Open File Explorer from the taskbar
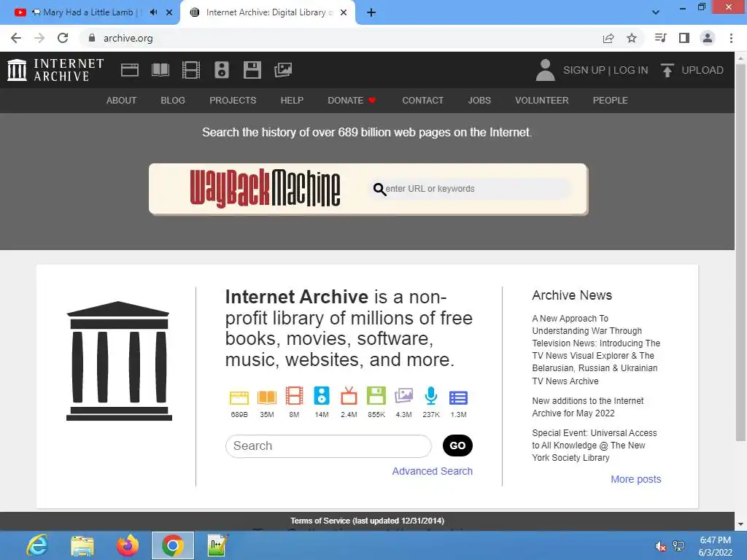Image resolution: width=747 pixels, height=560 pixels. click(82, 545)
